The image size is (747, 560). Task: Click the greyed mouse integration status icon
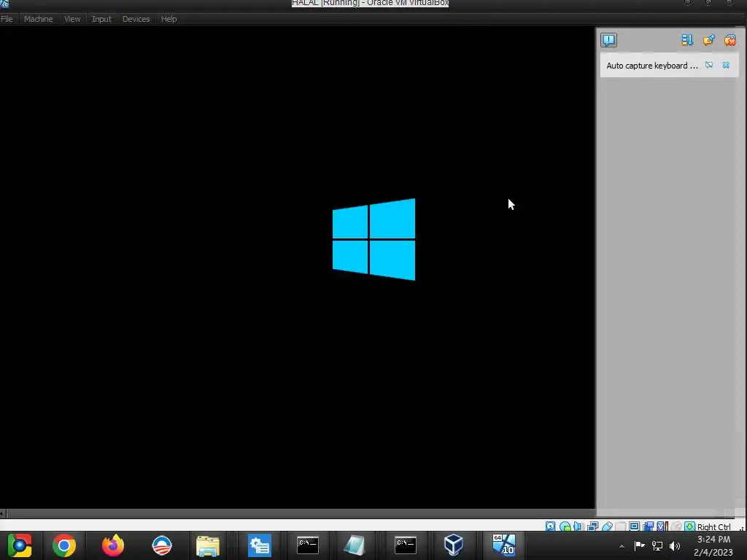click(676, 526)
